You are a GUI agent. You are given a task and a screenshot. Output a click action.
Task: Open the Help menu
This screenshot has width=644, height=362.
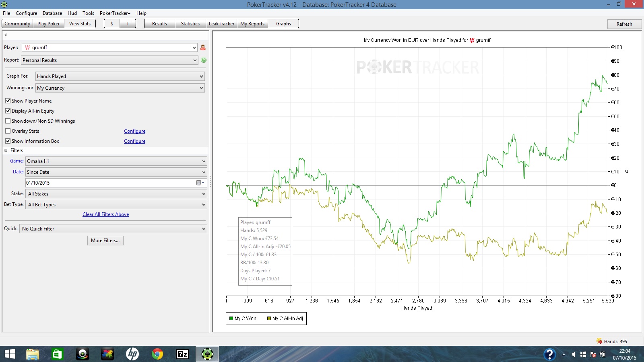(x=141, y=13)
